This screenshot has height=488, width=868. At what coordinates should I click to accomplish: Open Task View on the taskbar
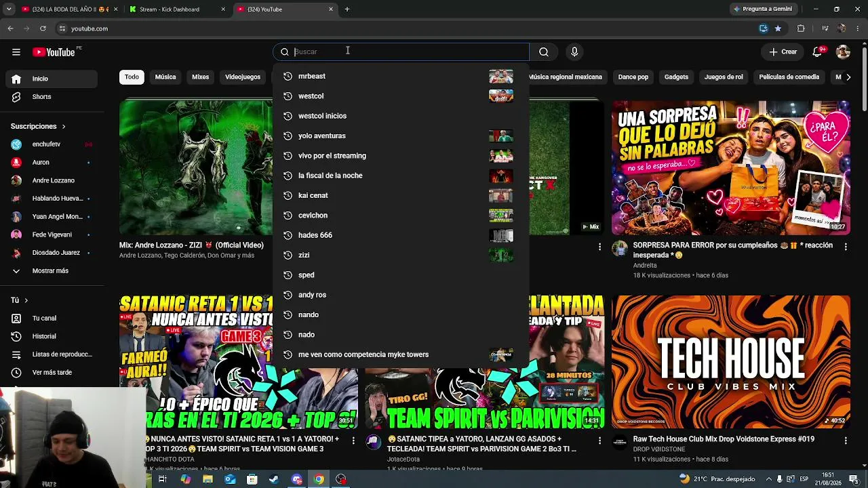tap(163, 479)
